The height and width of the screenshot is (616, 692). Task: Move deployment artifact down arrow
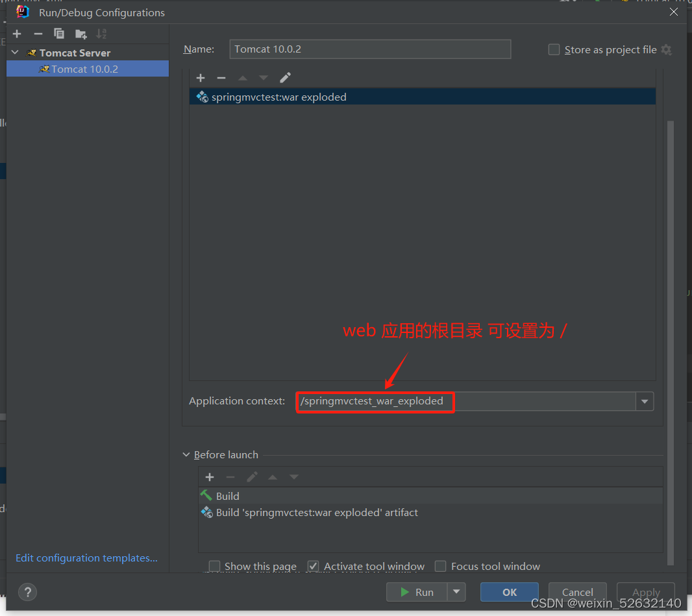(264, 78)
